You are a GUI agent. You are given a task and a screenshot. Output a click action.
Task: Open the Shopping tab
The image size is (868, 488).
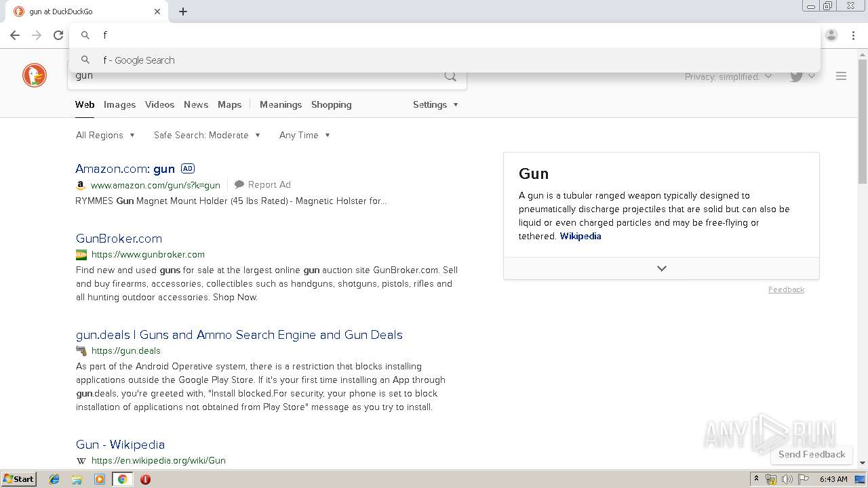point(331,104)
